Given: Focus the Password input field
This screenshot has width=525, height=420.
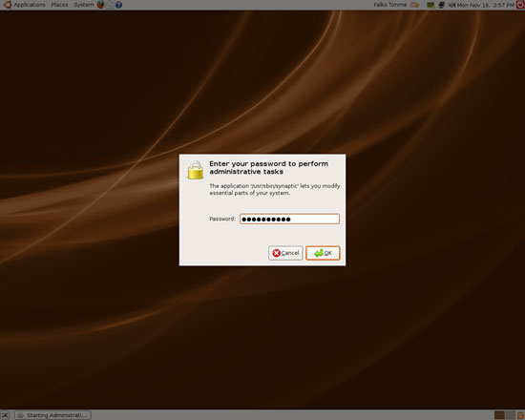Looking at the screenshot, I should coord(289,219).
